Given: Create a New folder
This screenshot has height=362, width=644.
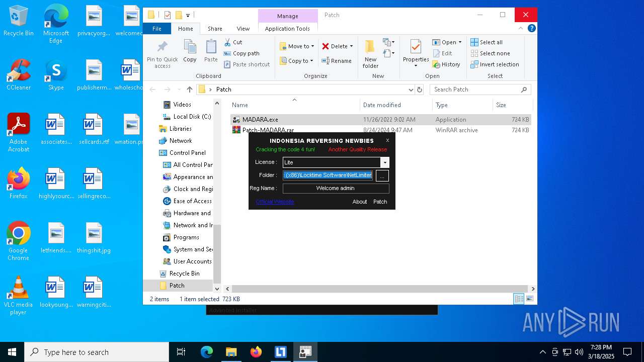Looking at the screenshot, I should click(370, 54).
